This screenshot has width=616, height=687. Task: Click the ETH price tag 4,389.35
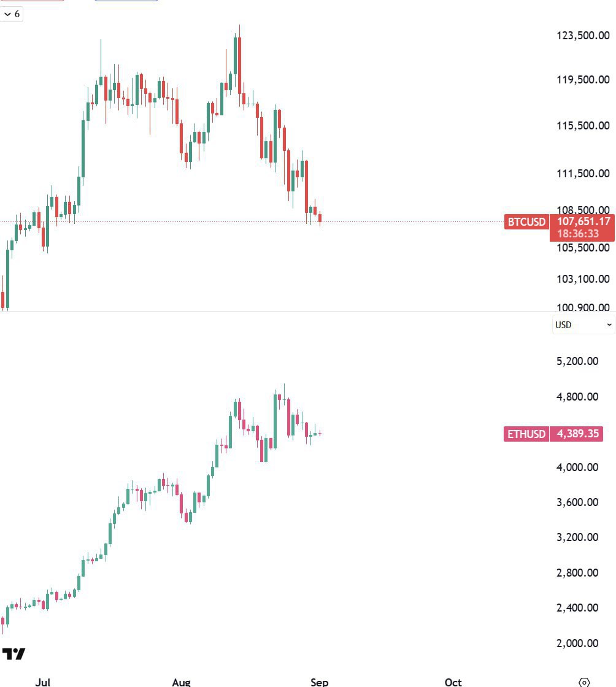coord(577,434)
